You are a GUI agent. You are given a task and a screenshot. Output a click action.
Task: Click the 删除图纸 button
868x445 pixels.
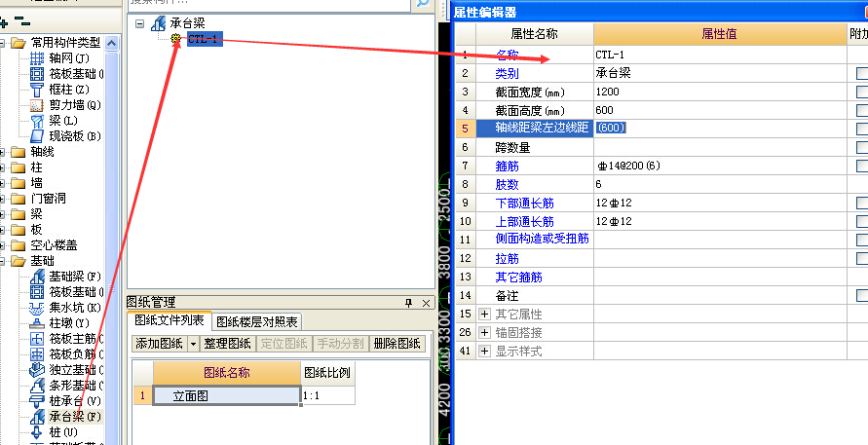[x=396, y=344]
